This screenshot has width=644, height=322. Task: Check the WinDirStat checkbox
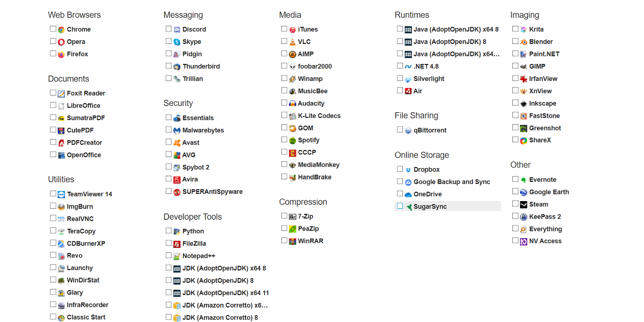[53, 279]
